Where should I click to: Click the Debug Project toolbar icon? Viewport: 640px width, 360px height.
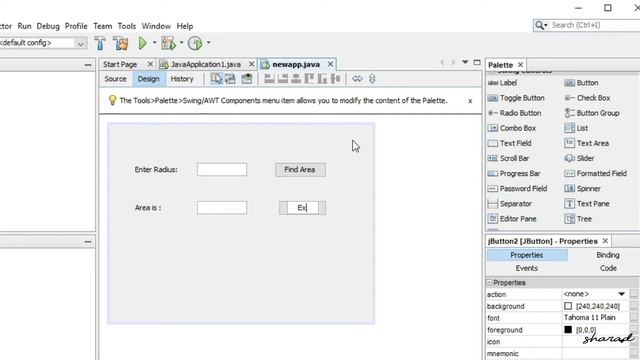(x=168, y=43)
